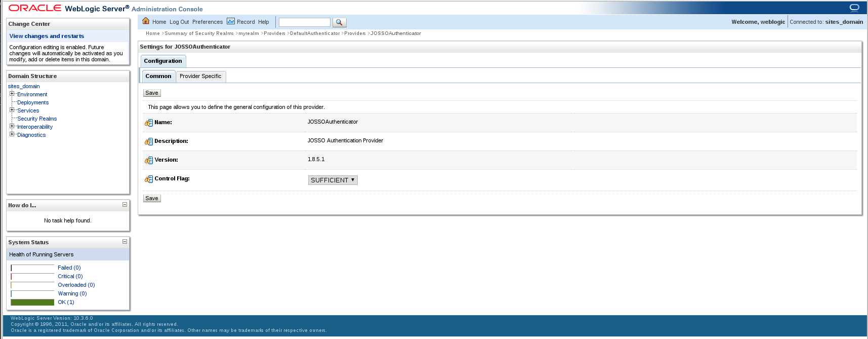Switch to the Provider Specific tab
The height and width of the screenshot is (339, 868).
pos(200,76)
